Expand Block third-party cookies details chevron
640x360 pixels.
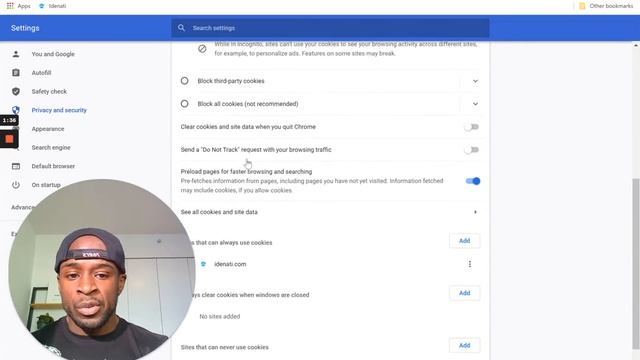pyautogui.click(x=475, y=81)
